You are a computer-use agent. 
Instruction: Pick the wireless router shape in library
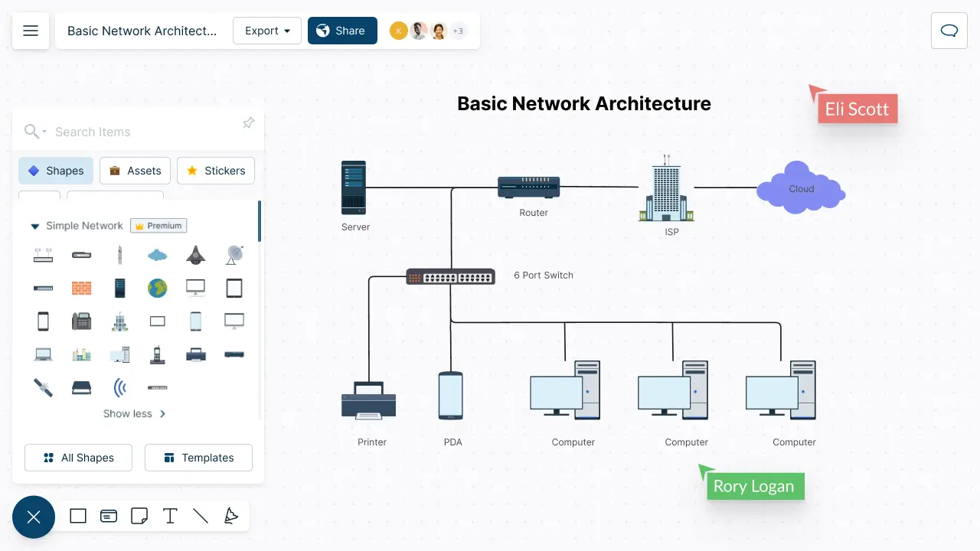coord(43,255)
